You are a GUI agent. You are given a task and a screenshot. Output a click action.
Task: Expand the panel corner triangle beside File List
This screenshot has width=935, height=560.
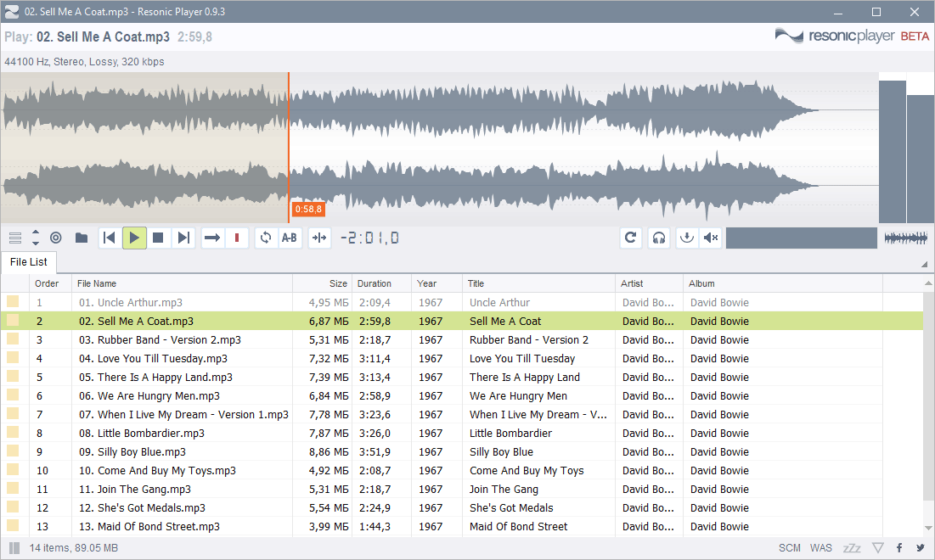(924, 264)
